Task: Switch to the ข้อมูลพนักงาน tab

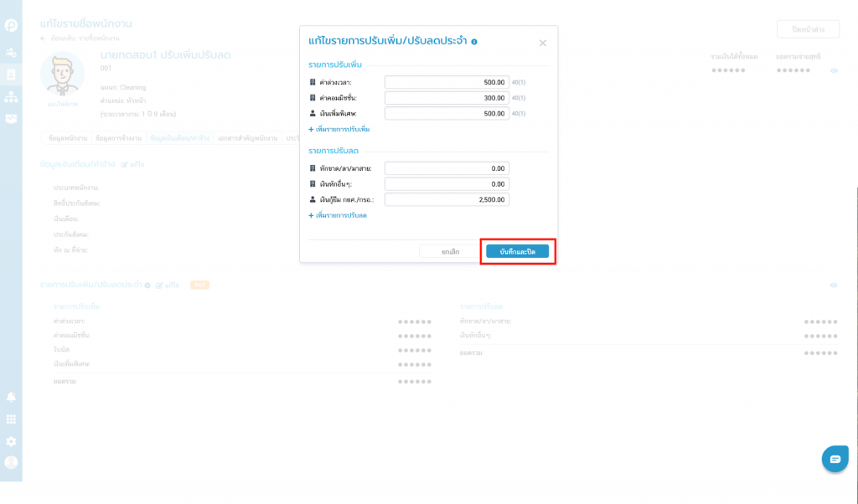Action: pyautogui.click(x=66, y=137)
